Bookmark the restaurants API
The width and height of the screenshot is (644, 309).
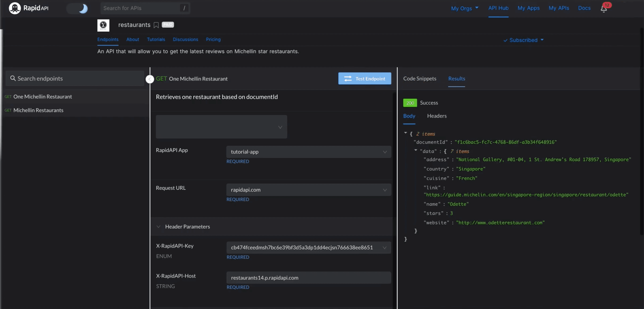tap(156, 25)
